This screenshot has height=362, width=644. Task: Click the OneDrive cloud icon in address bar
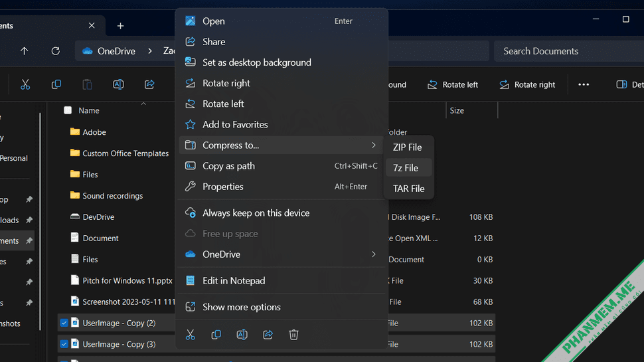(87, 51)
